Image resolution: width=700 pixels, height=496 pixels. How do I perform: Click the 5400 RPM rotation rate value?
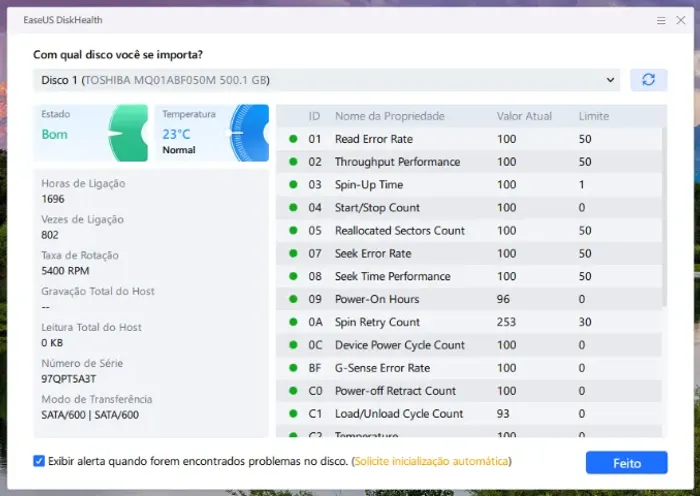click(x=65, y=271)
